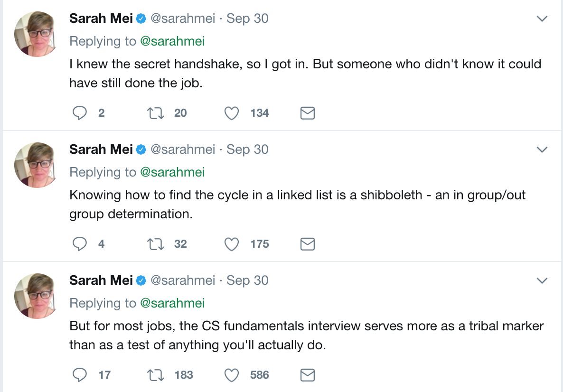Image resolution: width=563 pixels, height=392 pixels.
Task: Like the secret handshake tweet
Action: [x=231, y=113]
